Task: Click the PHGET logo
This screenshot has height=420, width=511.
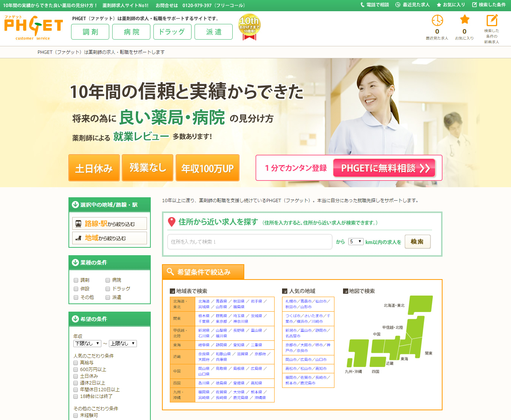Action: (33, 28)
